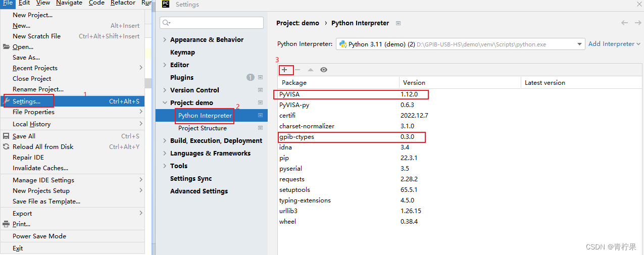644x255 pixels.
Task: Click Project: demo breadcrumb link
Action: (298, 23)
